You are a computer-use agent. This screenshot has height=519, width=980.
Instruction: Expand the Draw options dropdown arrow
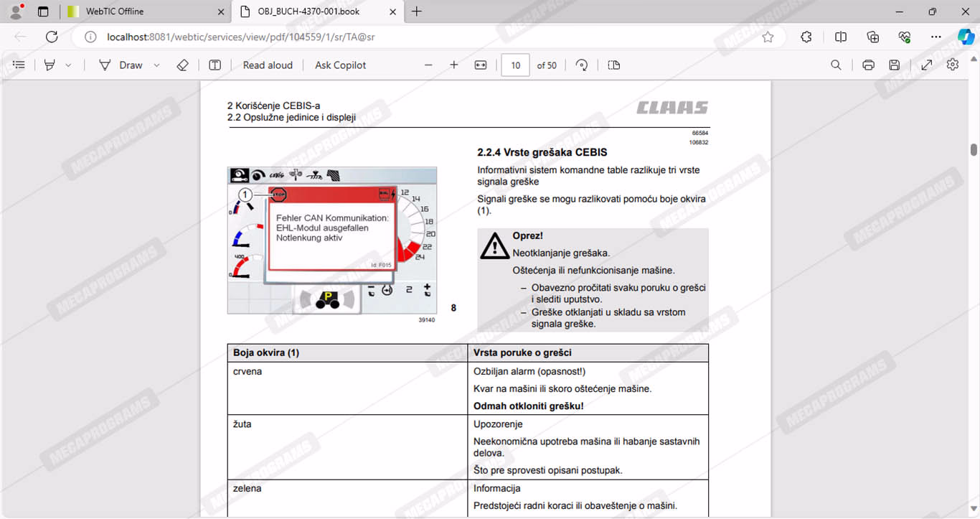tap(156, 65)
